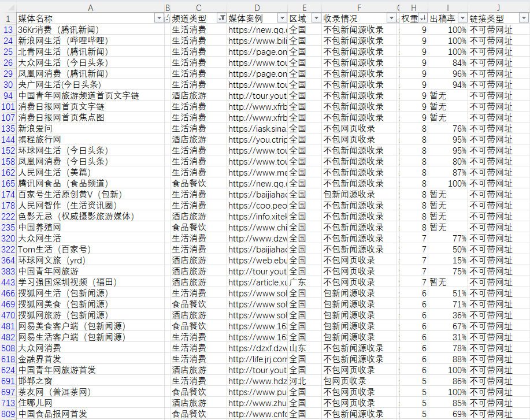The image size is (530, 420).
Task: Open the 区域 column filter arrow
Action: coord(316,18)
